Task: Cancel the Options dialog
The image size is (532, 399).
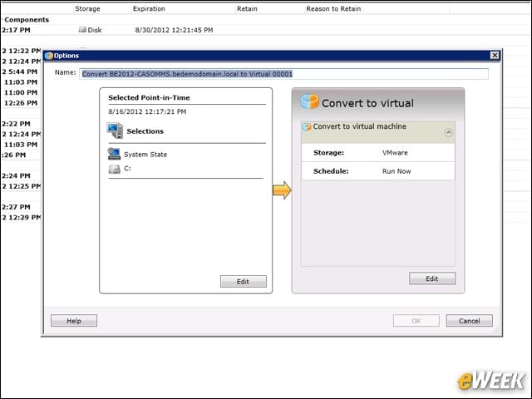Action: click(x=469, y=321)
